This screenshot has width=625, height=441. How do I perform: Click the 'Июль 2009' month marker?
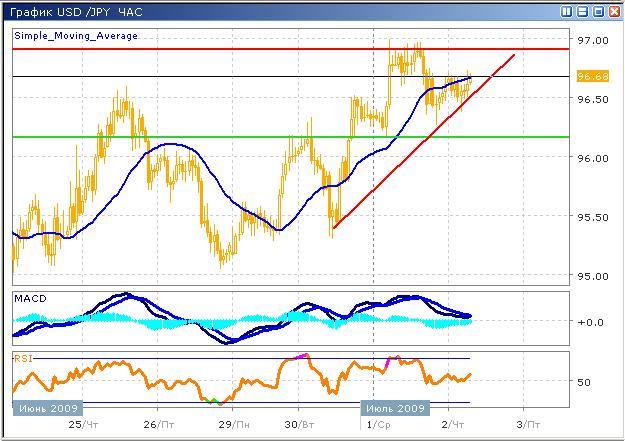click(x=394, y=408)
